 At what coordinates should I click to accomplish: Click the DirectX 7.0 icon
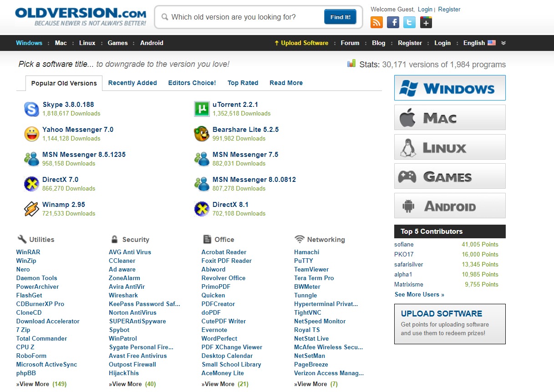click(x=32, y=184)
